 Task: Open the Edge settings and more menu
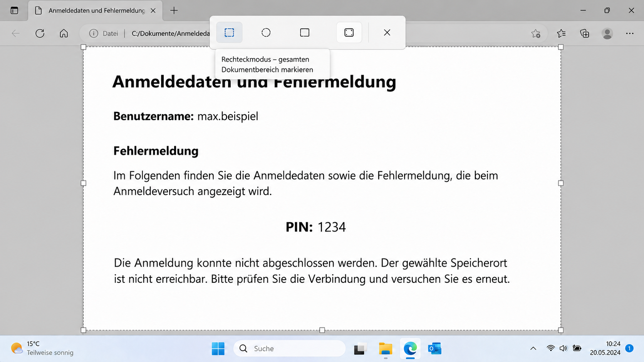click(x=630, y=33)
